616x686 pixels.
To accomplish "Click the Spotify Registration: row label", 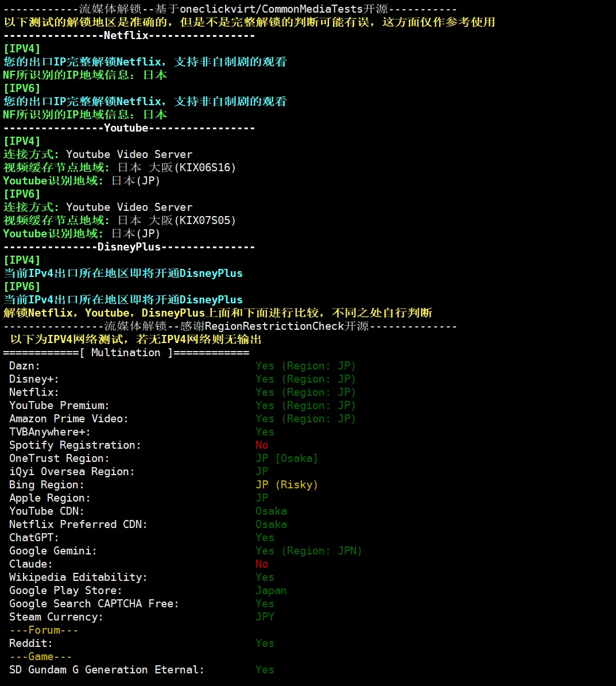I will (75, 445).
